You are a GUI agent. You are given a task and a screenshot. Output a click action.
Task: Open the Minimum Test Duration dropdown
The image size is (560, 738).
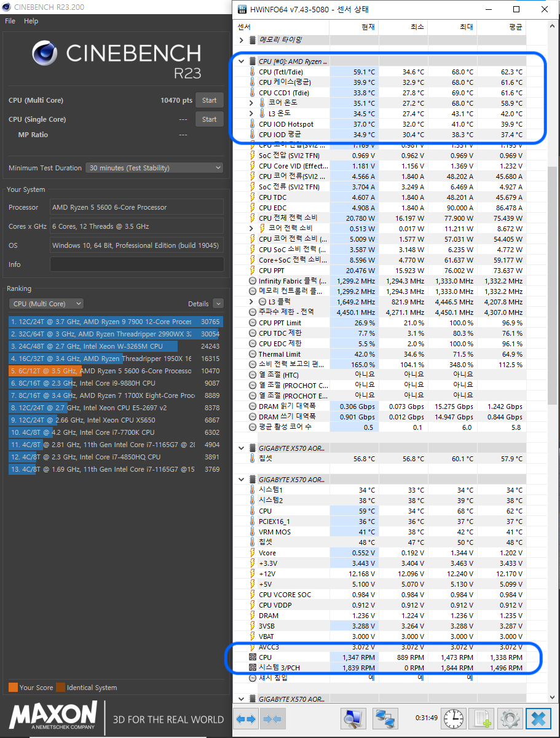pos(154,168)
